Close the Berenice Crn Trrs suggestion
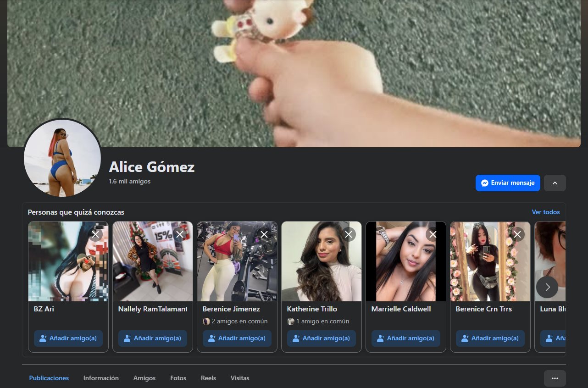Viewport: 588px width, 388px height. click(x=517, y=234)
